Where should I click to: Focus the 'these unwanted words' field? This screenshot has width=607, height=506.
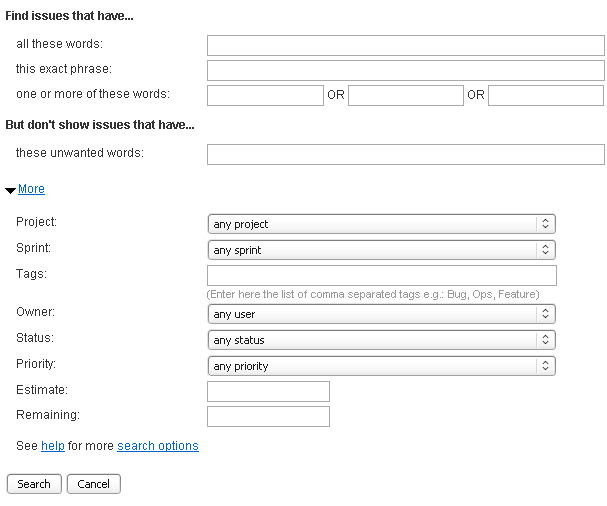coord(405,154)
